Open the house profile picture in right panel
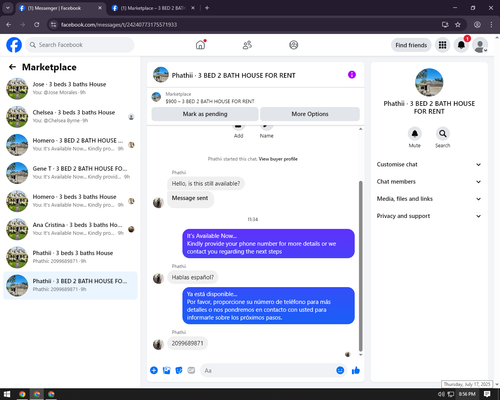Viewport: 500px width, 400px height. [x=429, y=82]
